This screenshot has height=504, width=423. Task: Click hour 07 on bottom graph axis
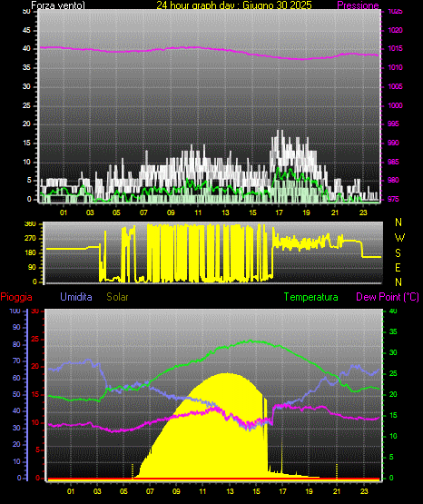click(150, 491)
